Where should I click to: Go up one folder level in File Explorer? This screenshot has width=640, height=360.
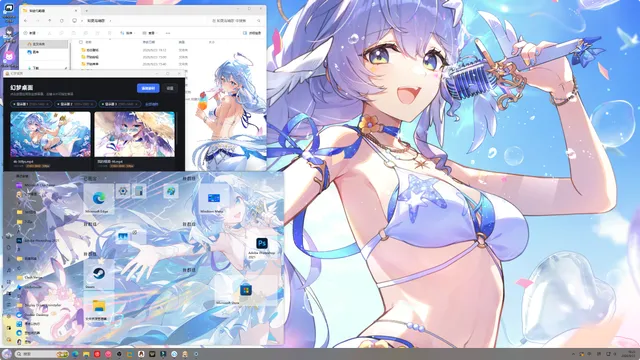click(50, 20)
